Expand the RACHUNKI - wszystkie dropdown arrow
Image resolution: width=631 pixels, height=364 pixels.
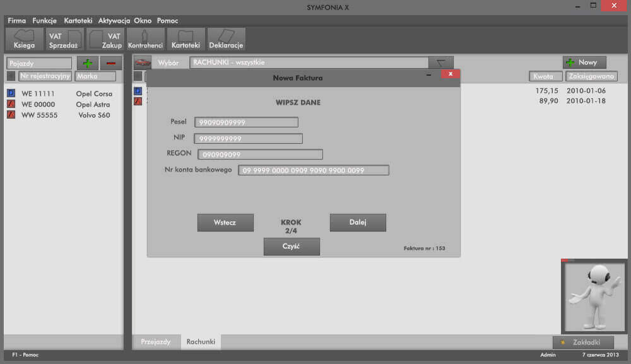[x=440, y=62]
